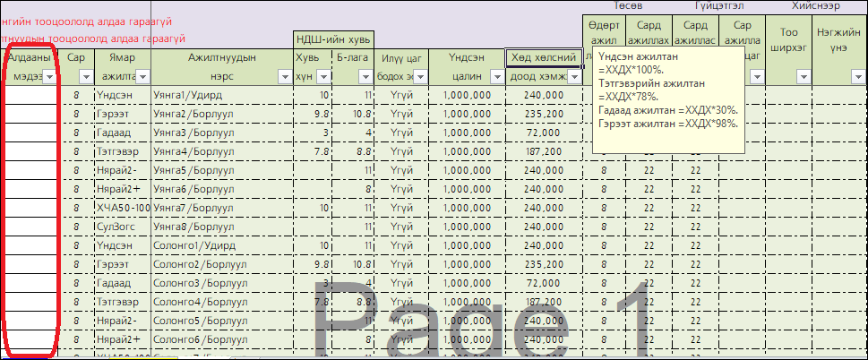Screen dimensions: 868x360
Task: Open the Алдааны мэдээ filter dropdown
Action: [x=51, y=78]
